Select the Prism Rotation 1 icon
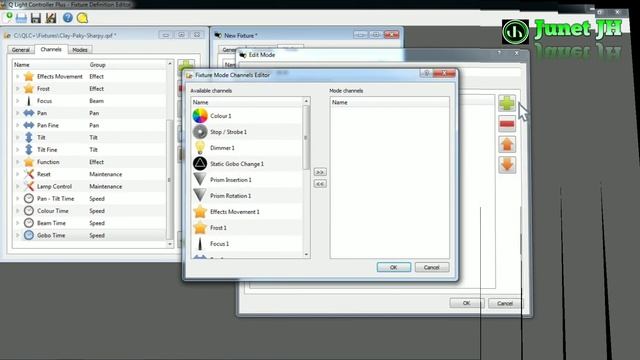 pyautogui.click(x=200, y=196)
